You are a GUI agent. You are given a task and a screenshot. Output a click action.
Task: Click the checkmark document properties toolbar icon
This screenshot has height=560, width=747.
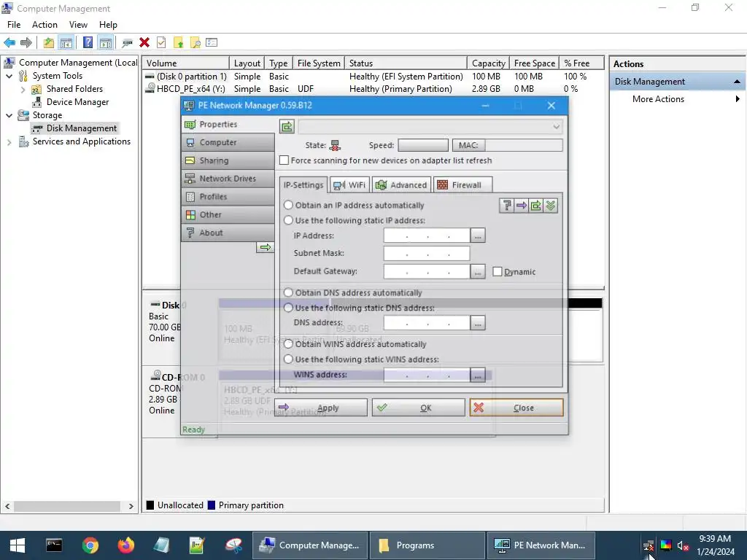point(161,43)
